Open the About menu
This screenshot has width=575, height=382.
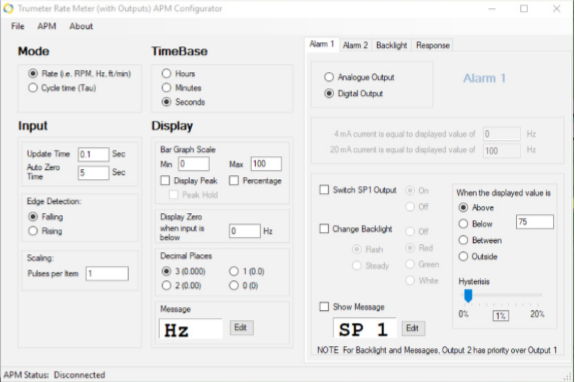point(81,26)
